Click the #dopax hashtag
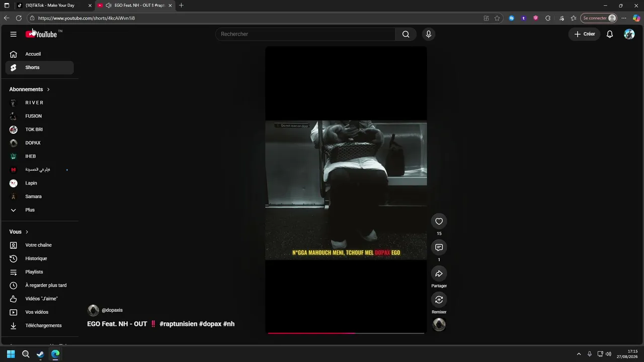Image resolution: width=644 pixels, height=362 pixels. click(210, 324)
